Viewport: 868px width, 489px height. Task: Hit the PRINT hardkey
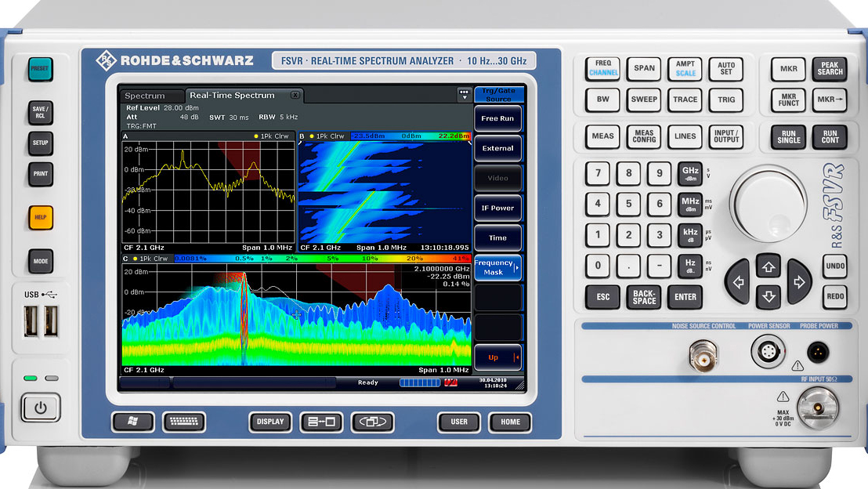click(40, 174)
